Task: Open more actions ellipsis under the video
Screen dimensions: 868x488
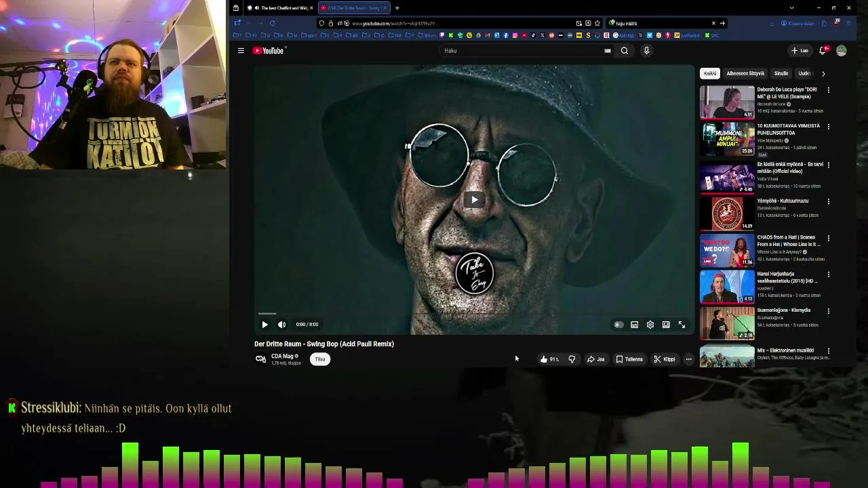Action: coord(688,359)
